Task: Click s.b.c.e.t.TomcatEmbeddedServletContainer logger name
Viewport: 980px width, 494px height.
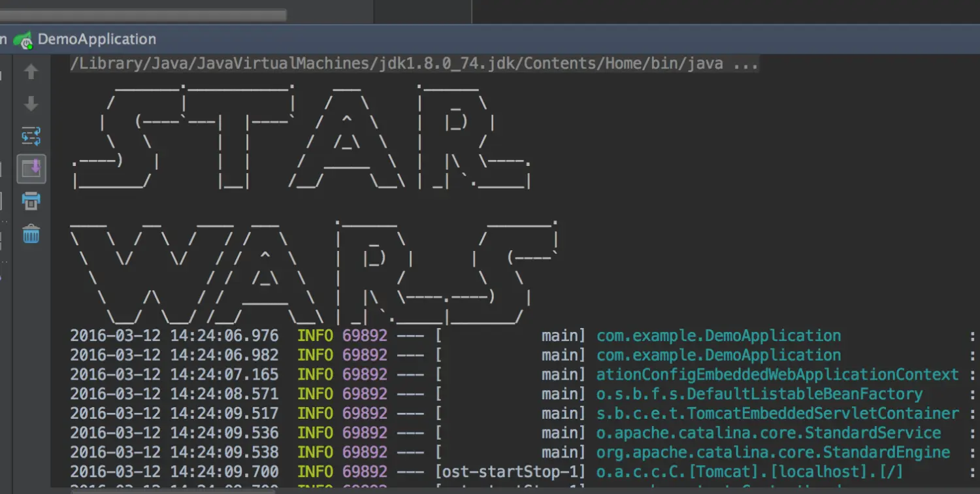Action: point(777,414)
